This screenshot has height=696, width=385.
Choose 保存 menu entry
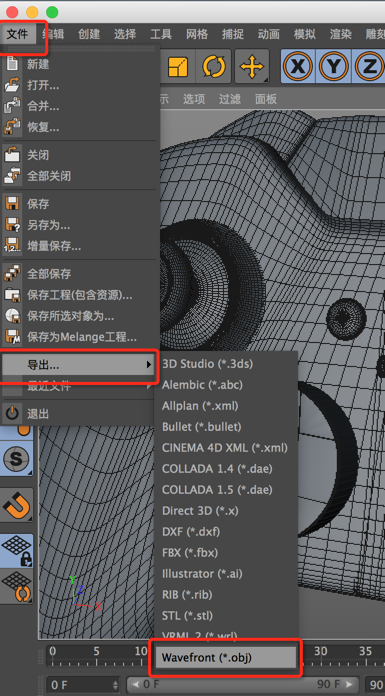click(80, 204)
